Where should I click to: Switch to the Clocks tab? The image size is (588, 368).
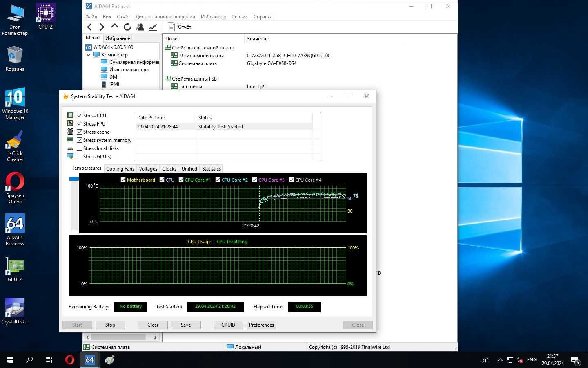pos(169,169)
